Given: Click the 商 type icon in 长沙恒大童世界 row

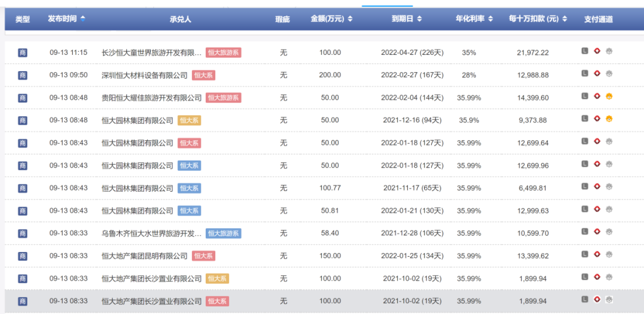Looking at the screenshot, I should click(23, 53).
